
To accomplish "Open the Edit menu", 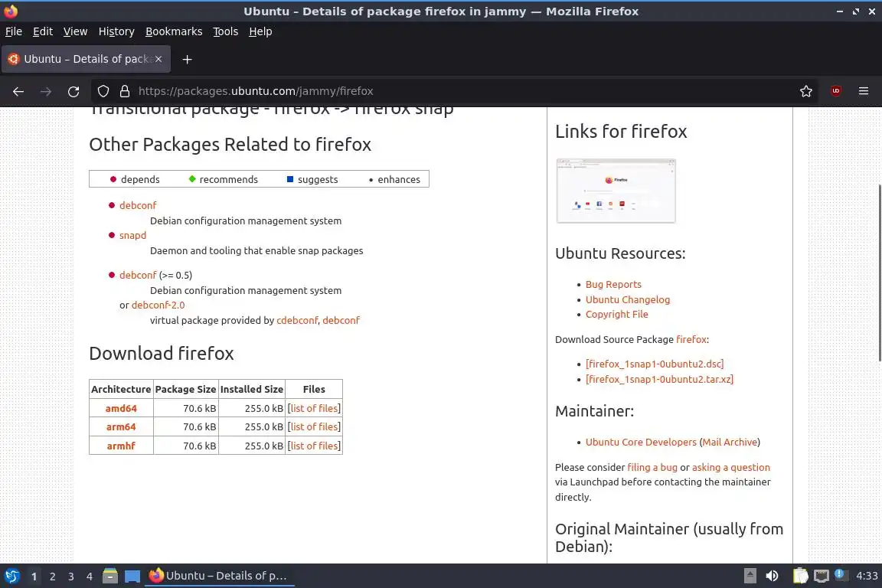I will tap(43, 31).
